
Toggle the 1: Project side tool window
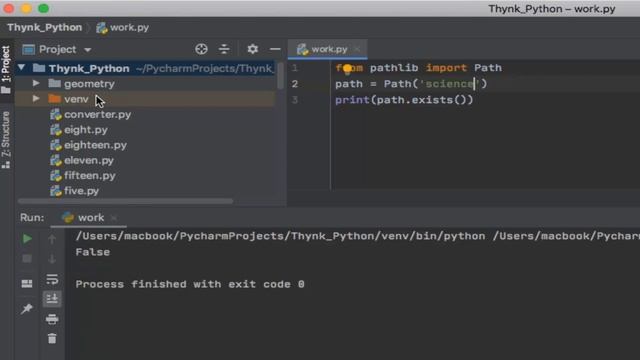pos(6,69)
